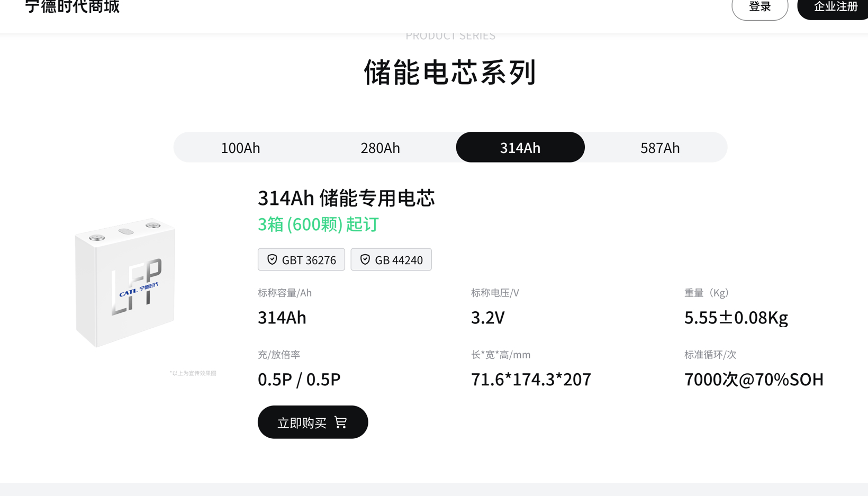The image size is (868, 496).
Task: Click the shield icon beside GBT 36276
Action: [272, 259]
